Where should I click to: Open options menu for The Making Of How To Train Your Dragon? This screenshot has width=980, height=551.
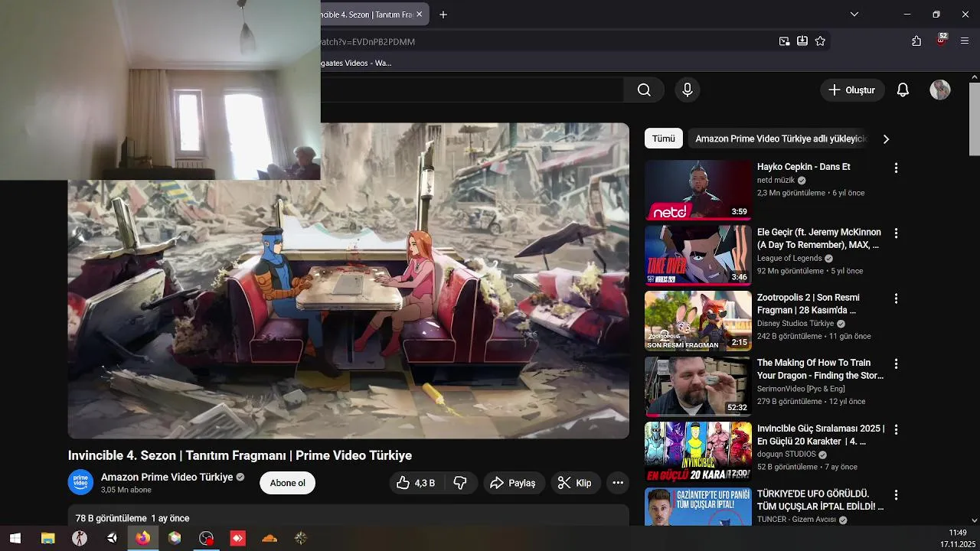[896, 364]
